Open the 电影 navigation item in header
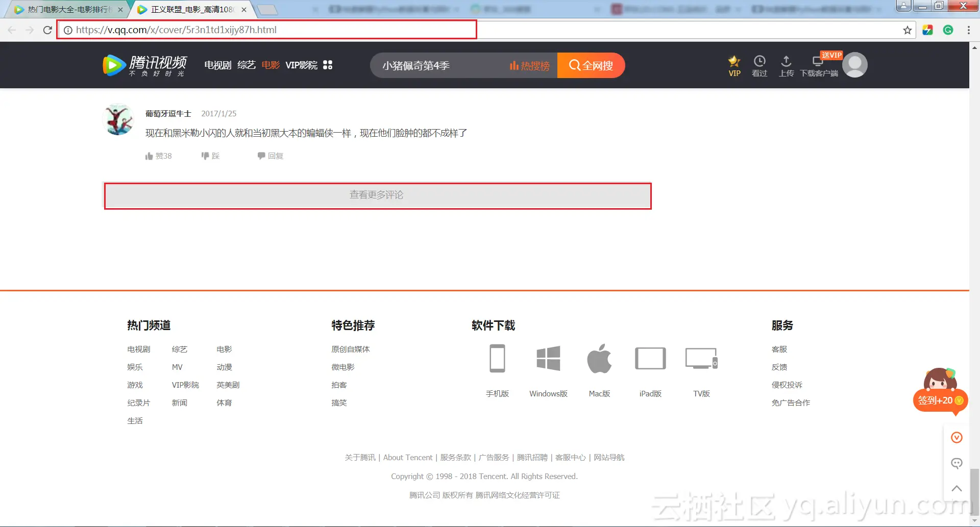Viewport: 980px width, 527px height. [x=271, y=65]
